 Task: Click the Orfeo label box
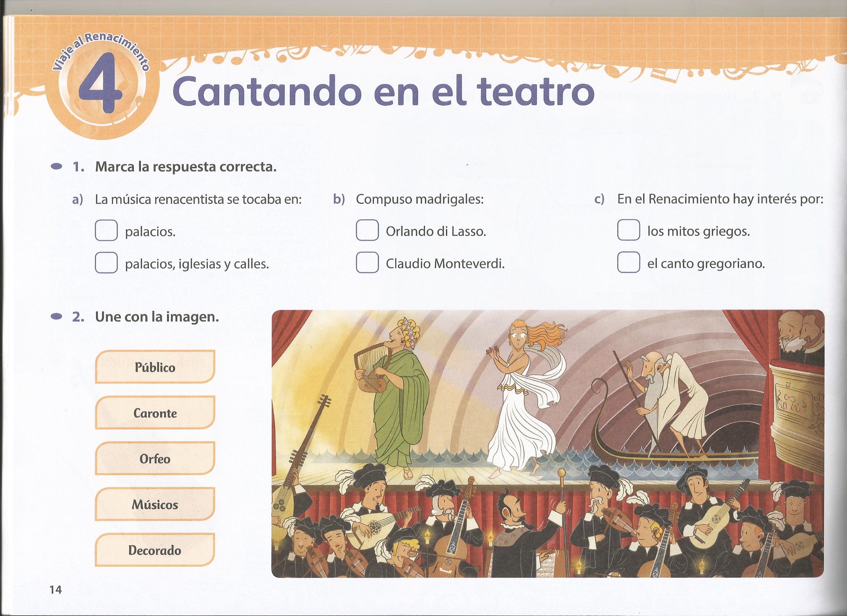[155, 458]
